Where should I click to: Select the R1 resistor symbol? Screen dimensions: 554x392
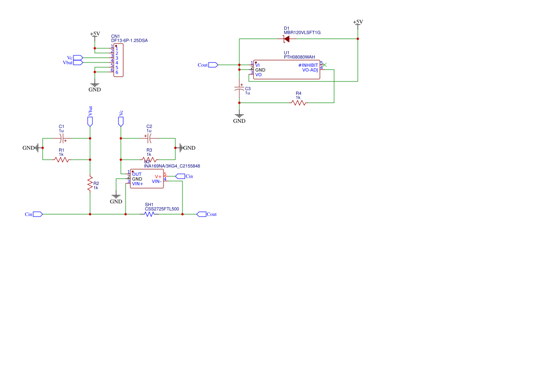pos(62,160)
